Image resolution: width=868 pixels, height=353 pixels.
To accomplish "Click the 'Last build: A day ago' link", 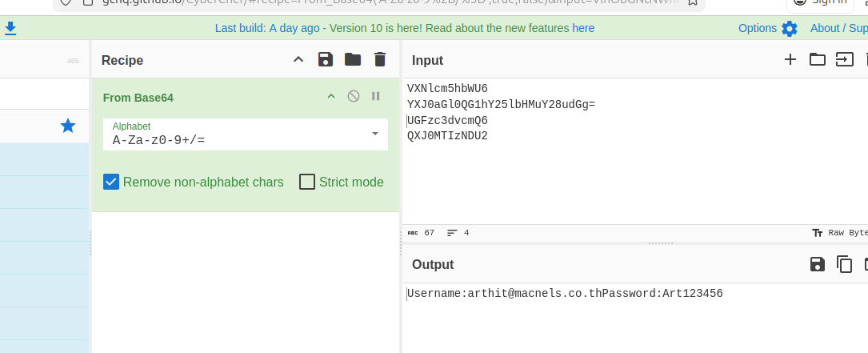I will coord(267,28).
